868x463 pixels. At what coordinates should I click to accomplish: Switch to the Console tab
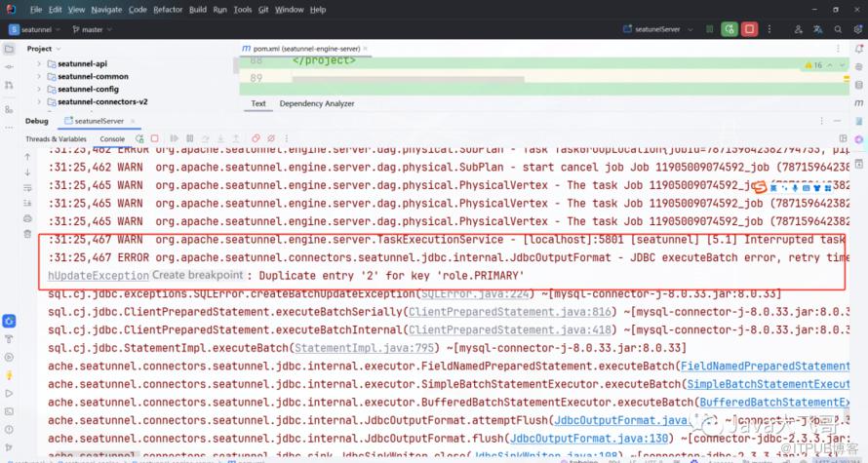pyautogui.click(x=112, y=138)
